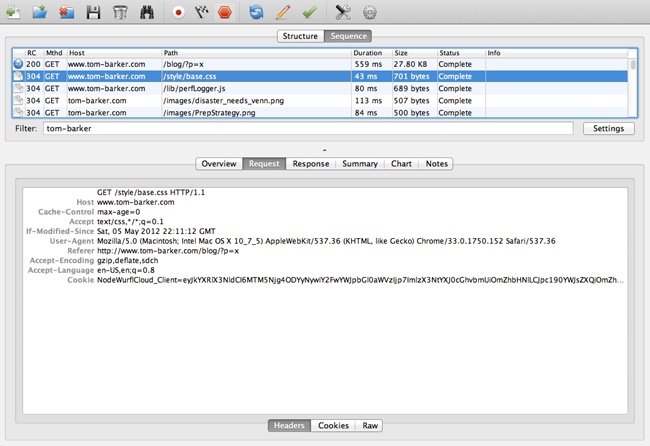Viewport: 650px width, 446px height.
Task: Open Find with the binoculars icon
Action: click(147, 12)
